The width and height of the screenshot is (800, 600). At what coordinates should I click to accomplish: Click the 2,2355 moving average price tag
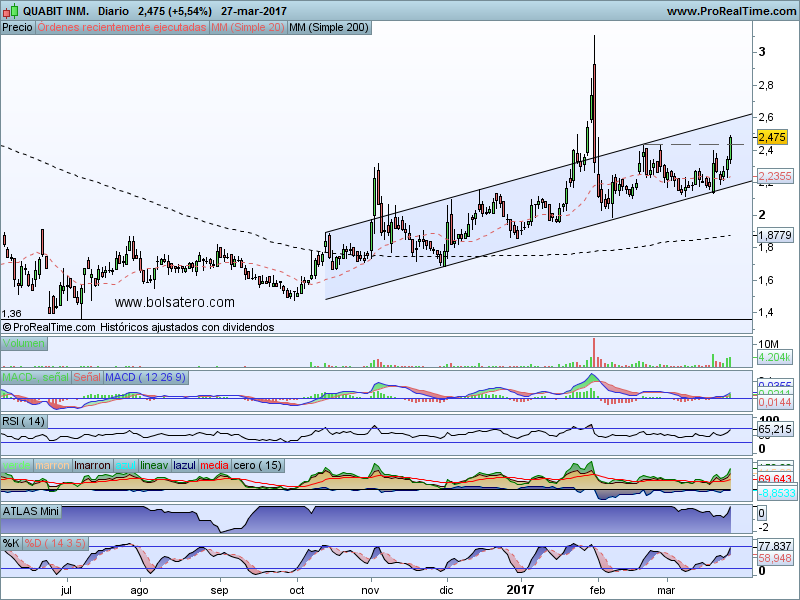coord(775,176)
